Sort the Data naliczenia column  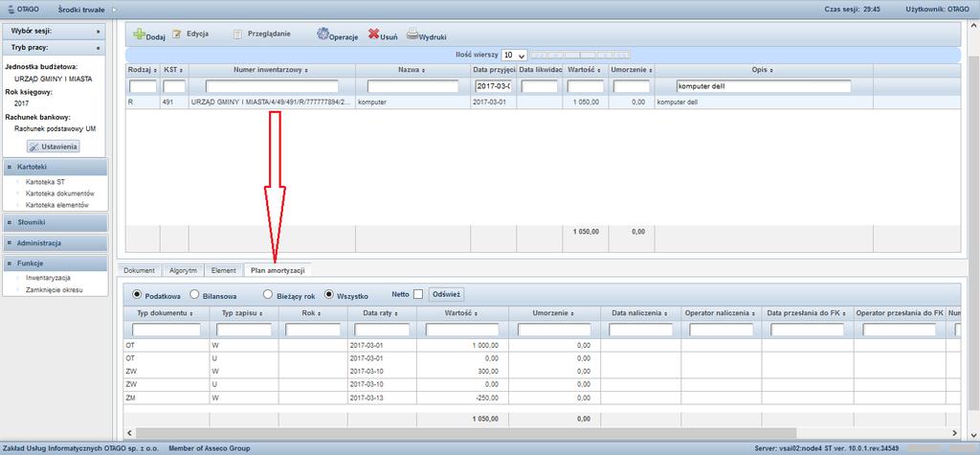(667, 313)
